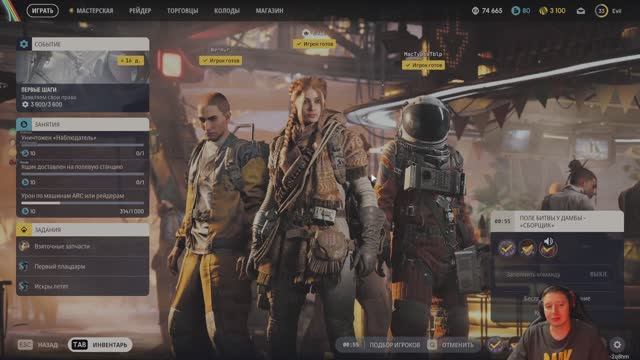Click the reward icon under Урон по машинам ARC
This screenshot has height=360, width=640.
(25, 211)
